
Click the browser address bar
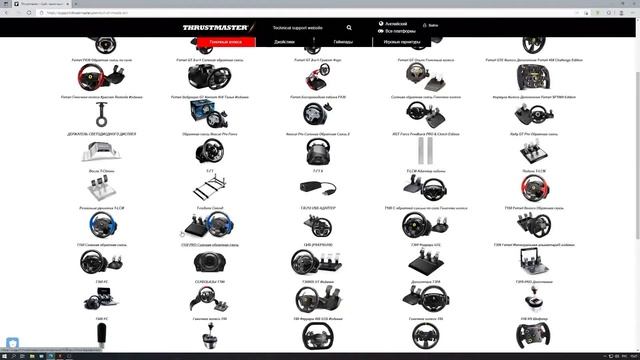(306, 13)
